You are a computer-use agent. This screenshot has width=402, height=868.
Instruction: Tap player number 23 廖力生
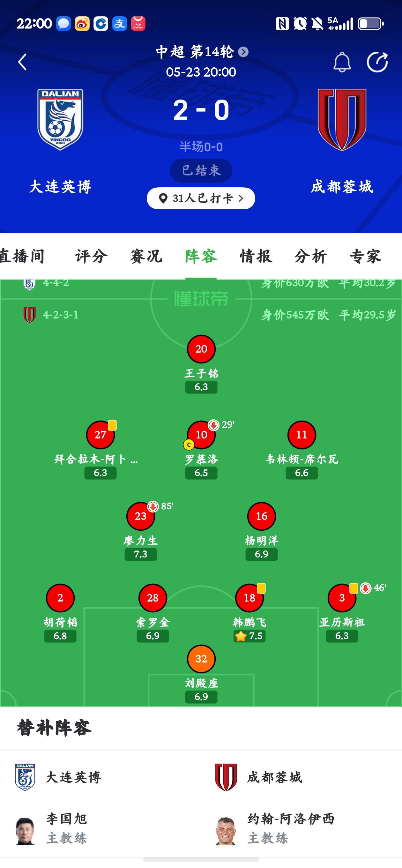pos(140,516)
